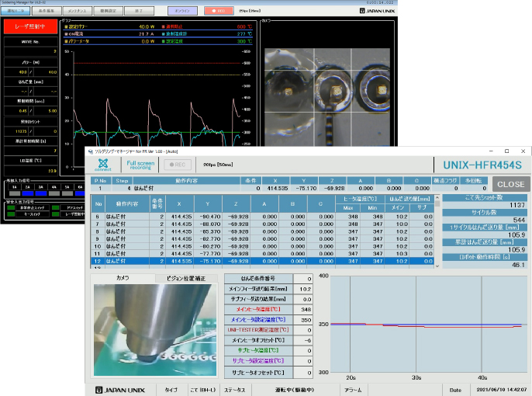Select table row No 11
The height and width of the screenshot is (396, 532).
tap(264, 254)
